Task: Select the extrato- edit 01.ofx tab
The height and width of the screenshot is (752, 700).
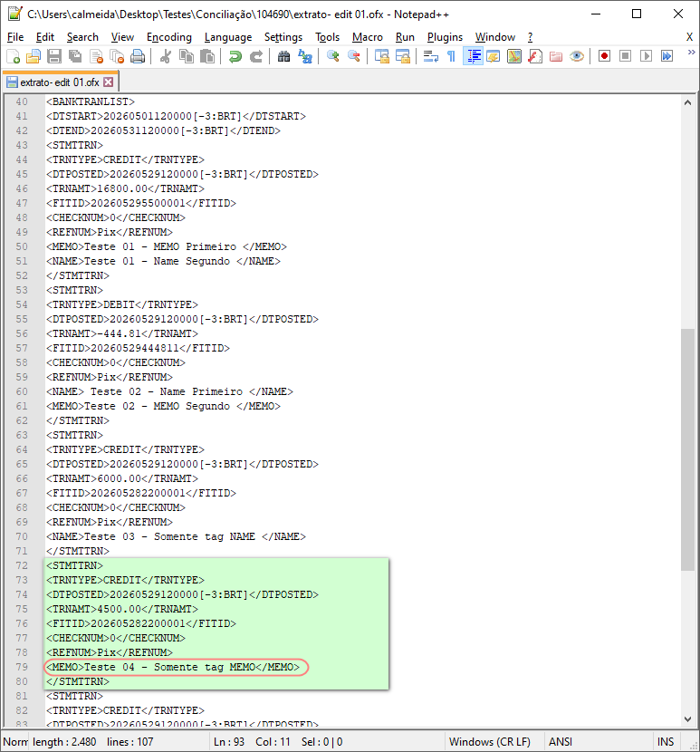Action: 60,82
